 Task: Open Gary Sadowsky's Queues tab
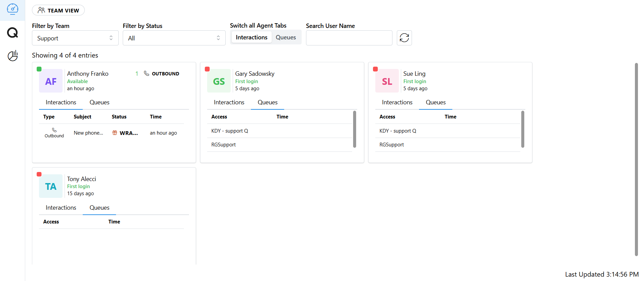[267, 102]
